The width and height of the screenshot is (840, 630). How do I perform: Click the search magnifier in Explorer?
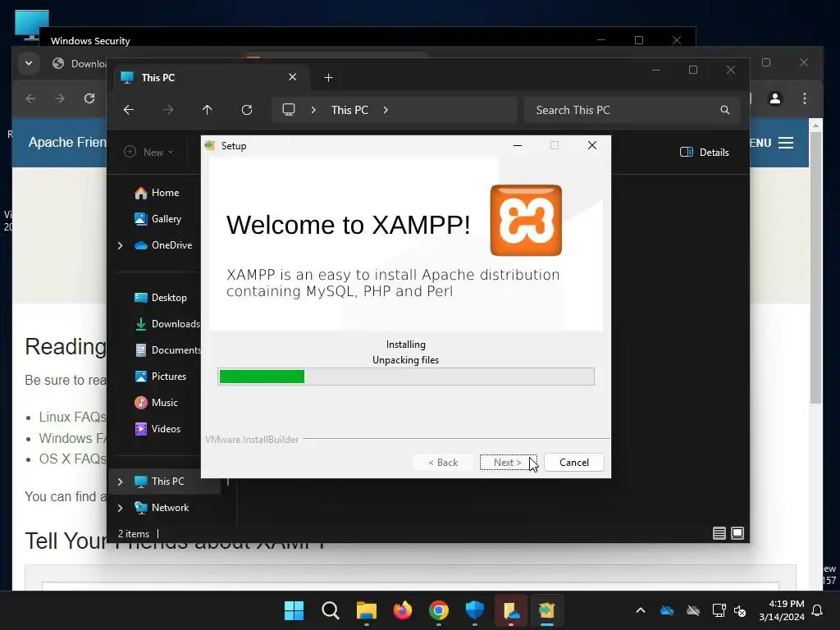725,110
